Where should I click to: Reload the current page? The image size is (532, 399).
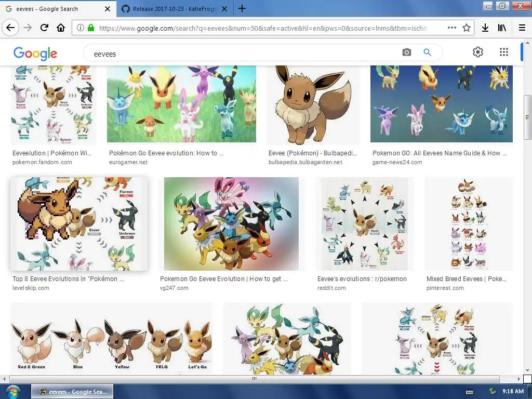(44, 28)
